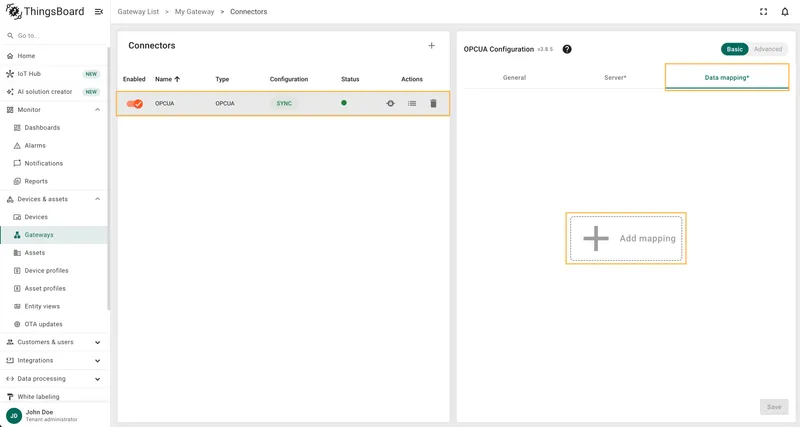Click the Actions column header
This screenshot has height=427, width=800.
coord(412,79)
